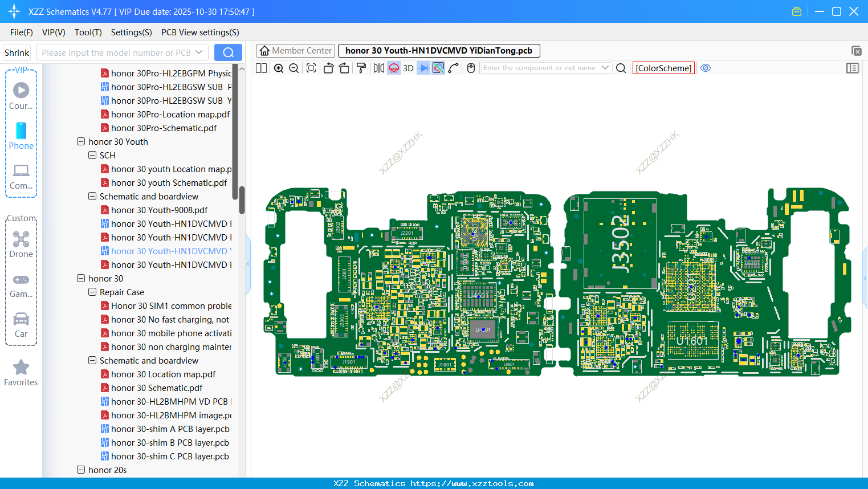The image size is (868, 489).
Task: Select the route measurement curve tool
Action: tap(454, 68)
